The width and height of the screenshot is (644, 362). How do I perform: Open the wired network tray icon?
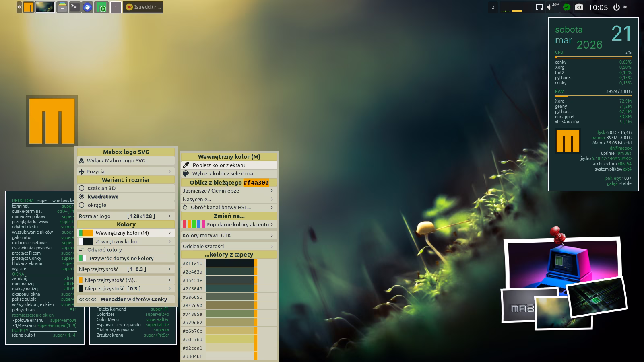tap(539, 7)
